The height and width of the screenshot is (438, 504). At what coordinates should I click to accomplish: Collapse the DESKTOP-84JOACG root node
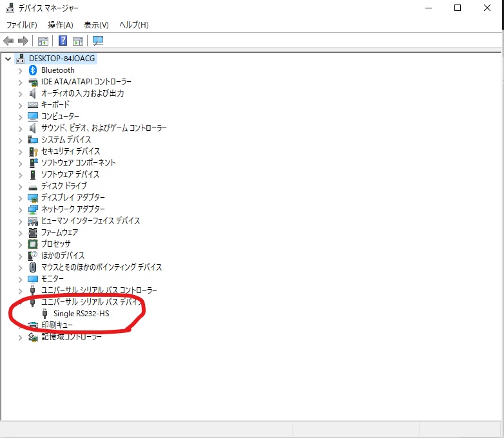8,59
